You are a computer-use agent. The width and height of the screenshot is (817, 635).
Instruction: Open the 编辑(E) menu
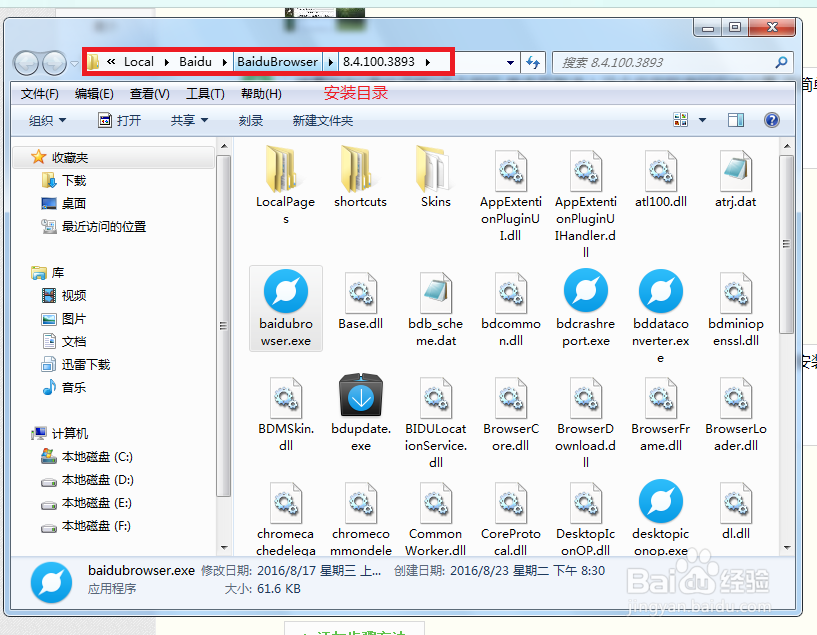coord(94,94)
